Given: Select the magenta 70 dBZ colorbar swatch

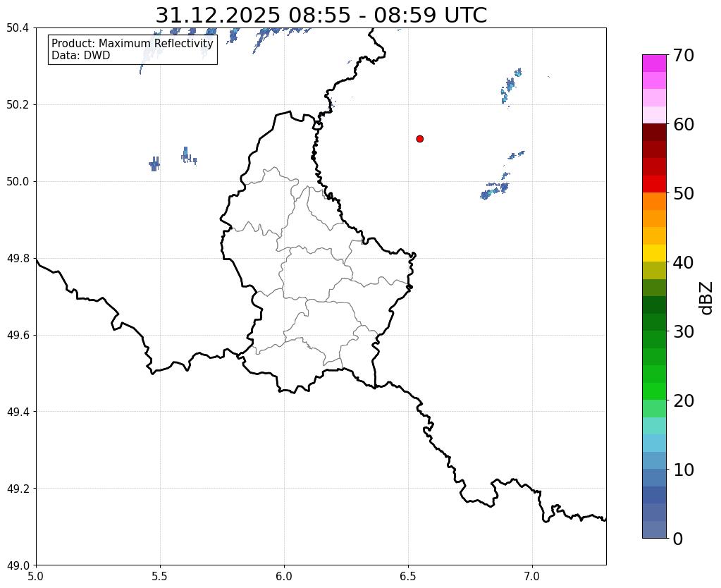Looking at the screenshot, I should [x=654, y=63].
